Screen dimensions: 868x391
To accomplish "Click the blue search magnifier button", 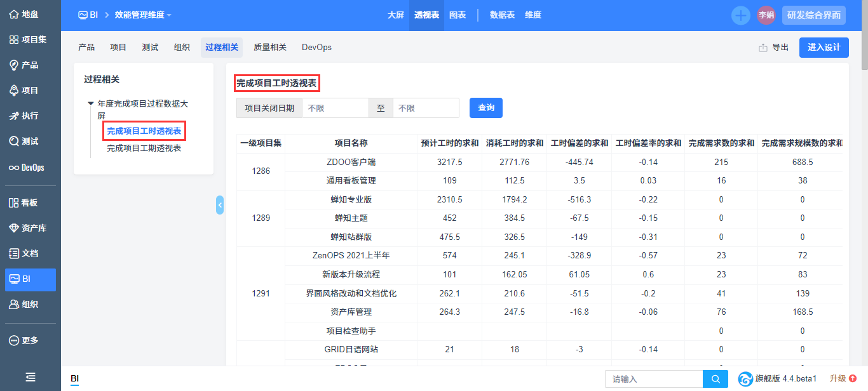I will [x=715, y=379].
